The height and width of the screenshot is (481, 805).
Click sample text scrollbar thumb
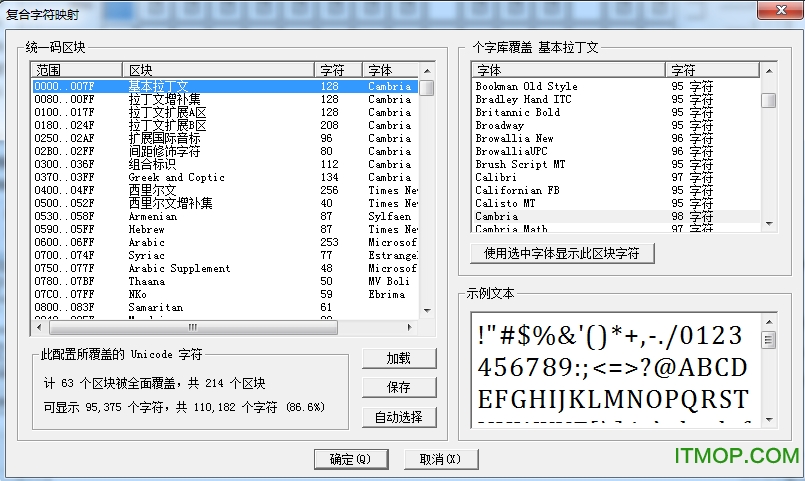pyautogui.click(x=769, y=339)
